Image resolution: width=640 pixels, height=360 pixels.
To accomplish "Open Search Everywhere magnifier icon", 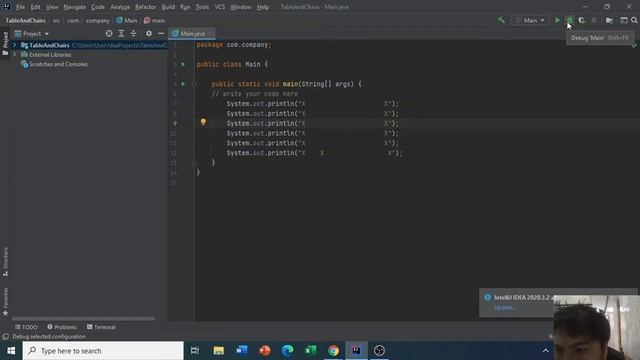I will (634, 20).
